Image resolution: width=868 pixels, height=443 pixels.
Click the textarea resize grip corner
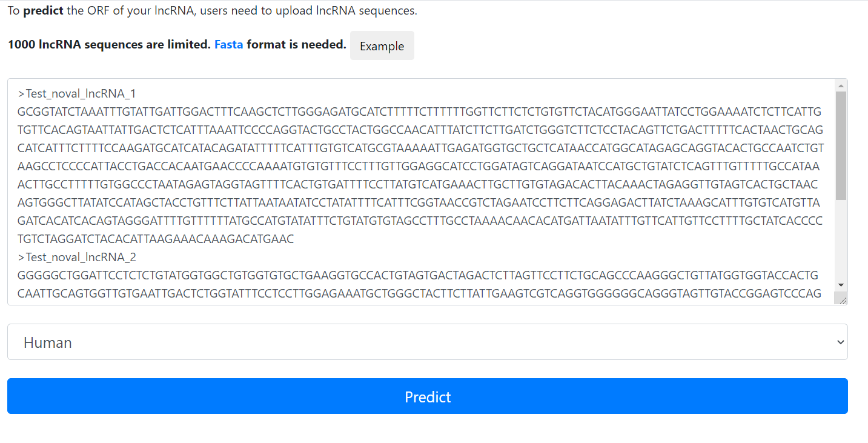click(x=841, y=298)
